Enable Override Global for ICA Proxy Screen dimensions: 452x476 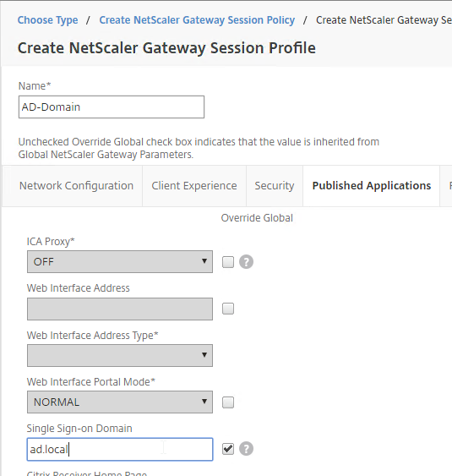pyautogui.click(x=228, y=262)
